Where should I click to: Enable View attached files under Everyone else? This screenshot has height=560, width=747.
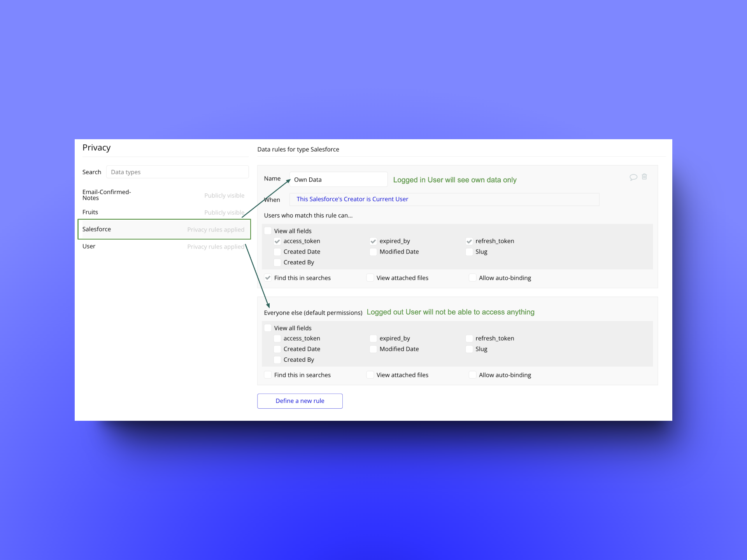coord(370,375)
